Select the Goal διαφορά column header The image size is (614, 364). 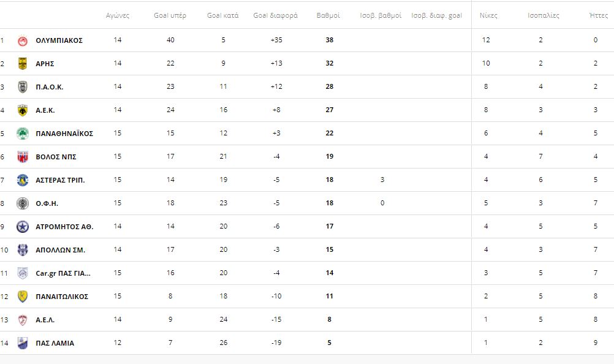click(275, 16)
